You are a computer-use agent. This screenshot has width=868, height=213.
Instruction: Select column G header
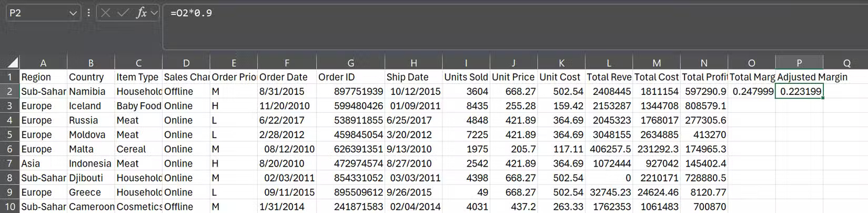[x=350, y=63]
